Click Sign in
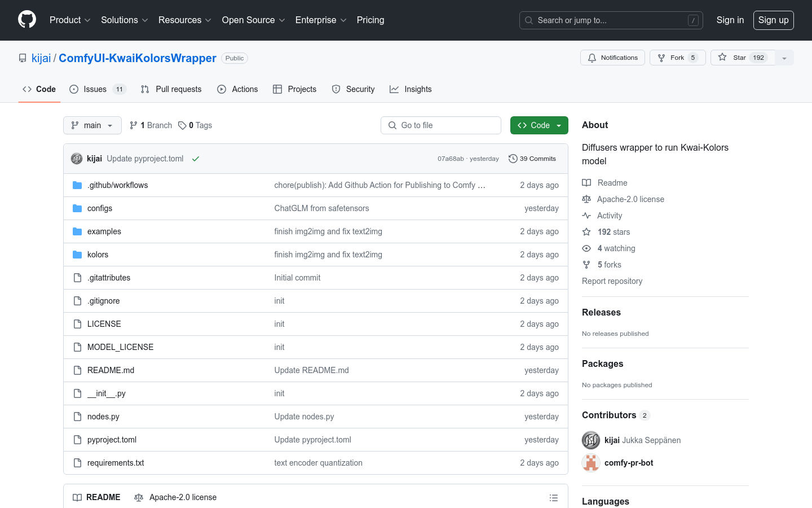This screenshot has width=812, height=508. pyautogui.click(x=730, y=20)
